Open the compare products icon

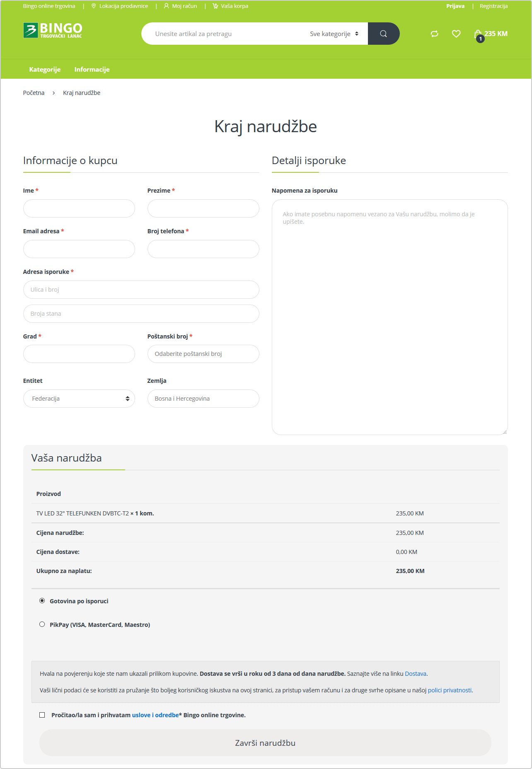434,34
